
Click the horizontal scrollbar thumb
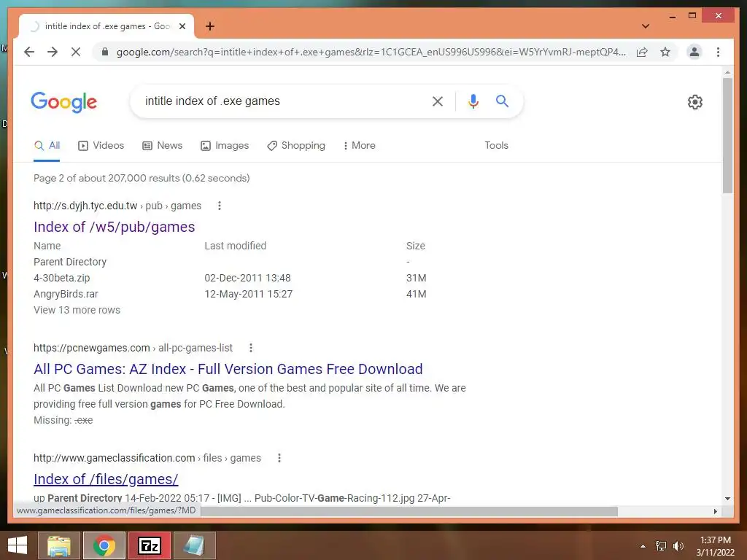[409, 511]
